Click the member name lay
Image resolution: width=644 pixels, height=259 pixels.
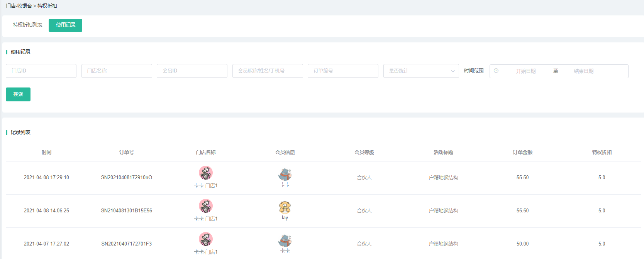point(285,218)
